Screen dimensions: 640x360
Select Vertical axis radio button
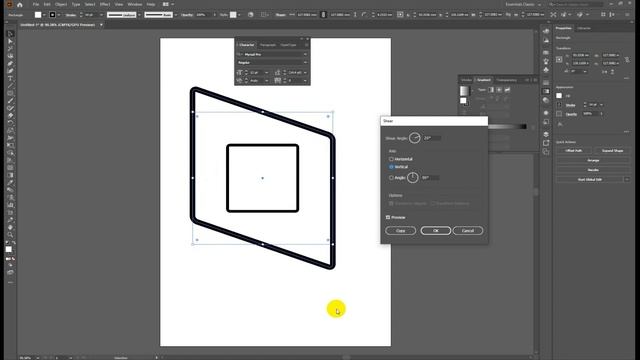tap(391, 167)
